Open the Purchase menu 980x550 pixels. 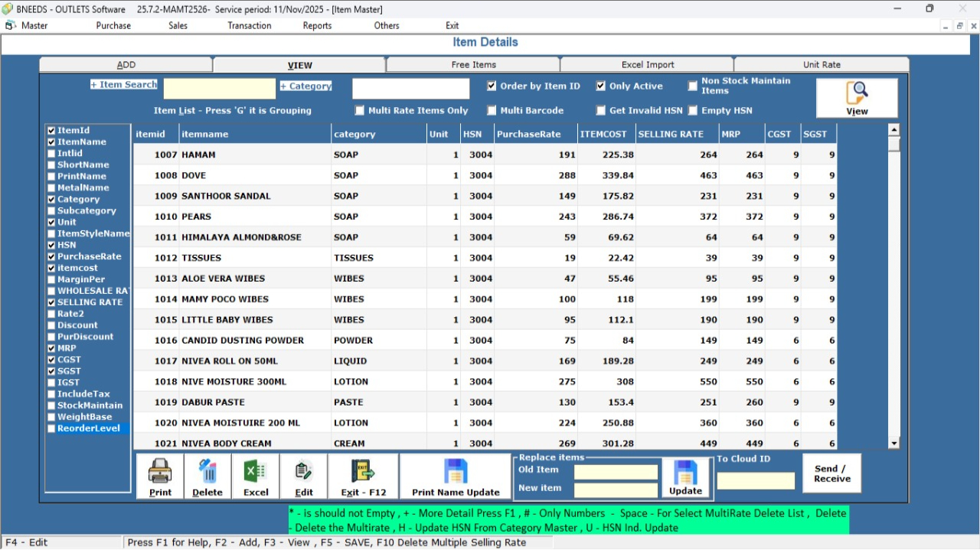[113, 25]
